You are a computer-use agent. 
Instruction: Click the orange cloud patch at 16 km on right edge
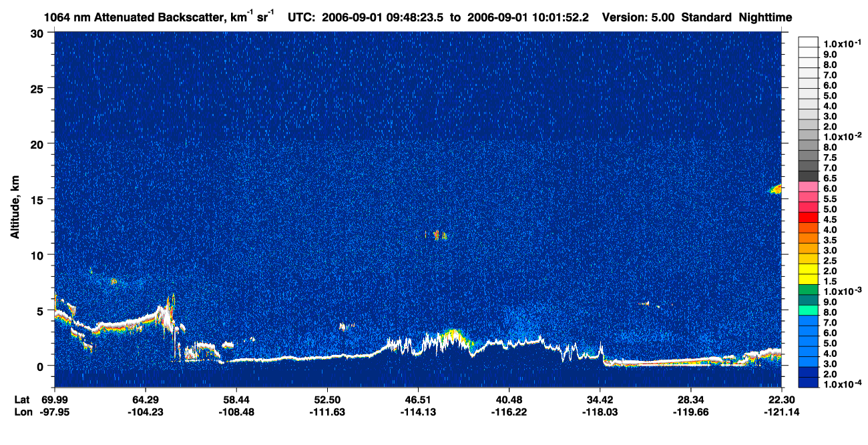click(777, 189)
